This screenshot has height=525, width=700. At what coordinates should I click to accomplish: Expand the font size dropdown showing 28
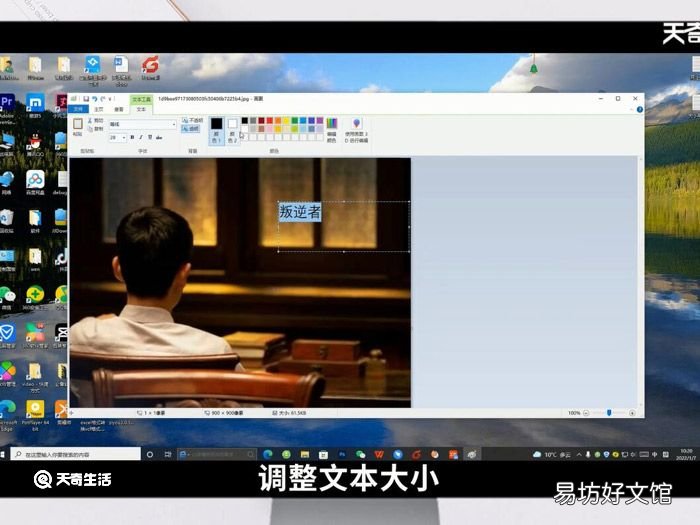pyautogui.click(x=124, y=138)
